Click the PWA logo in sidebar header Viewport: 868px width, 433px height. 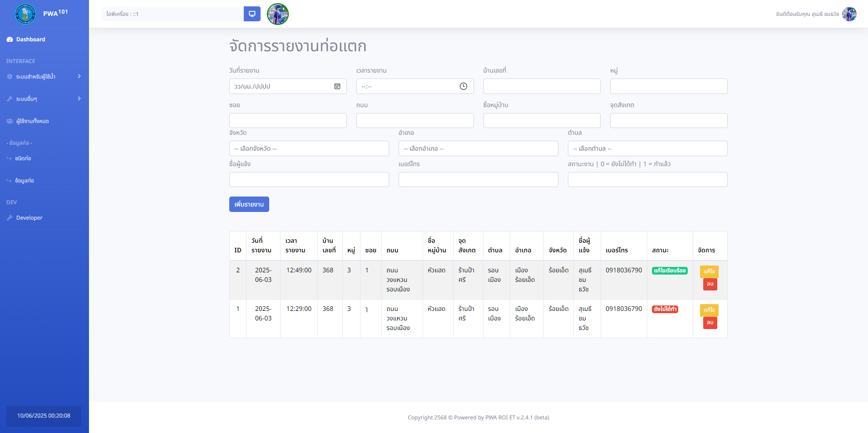(25, 14)
